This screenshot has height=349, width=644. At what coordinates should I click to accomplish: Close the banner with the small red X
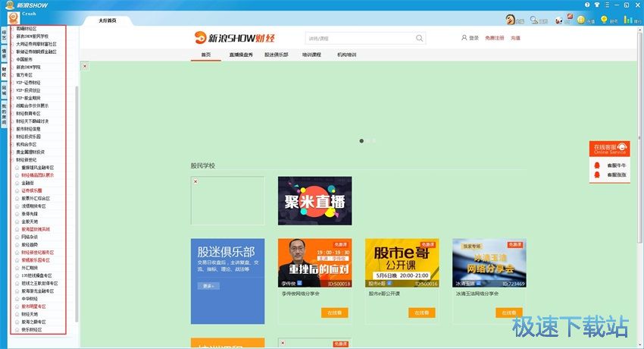click(85, 66)
